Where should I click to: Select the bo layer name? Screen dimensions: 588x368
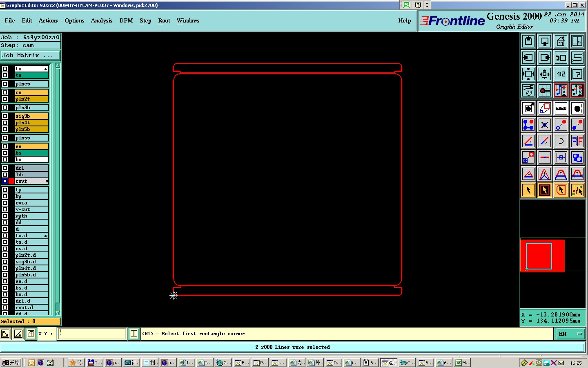coord(32,159)
